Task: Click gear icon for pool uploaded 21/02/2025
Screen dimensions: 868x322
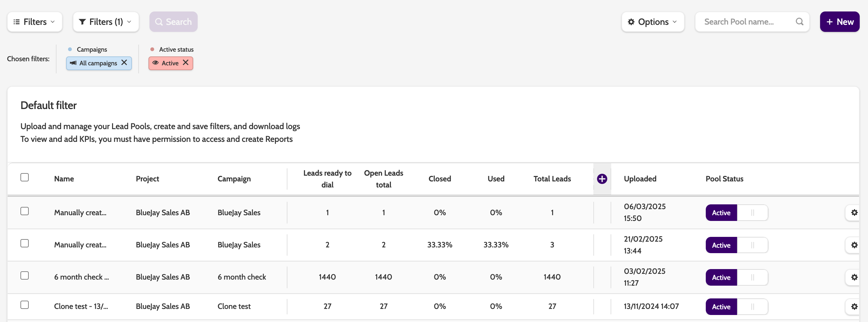Action: pos(854,245)
